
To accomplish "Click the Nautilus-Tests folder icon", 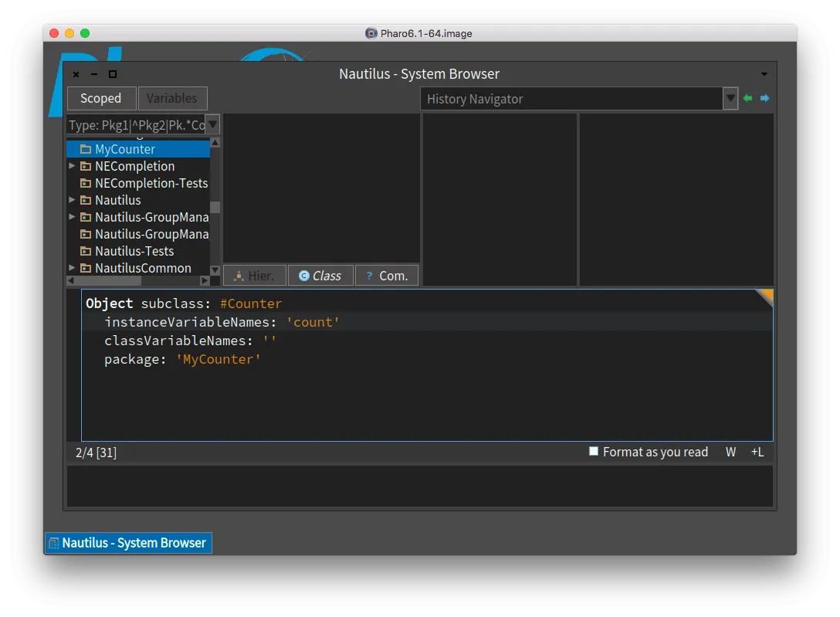I will pyautogui.click(x=86, y=251).
